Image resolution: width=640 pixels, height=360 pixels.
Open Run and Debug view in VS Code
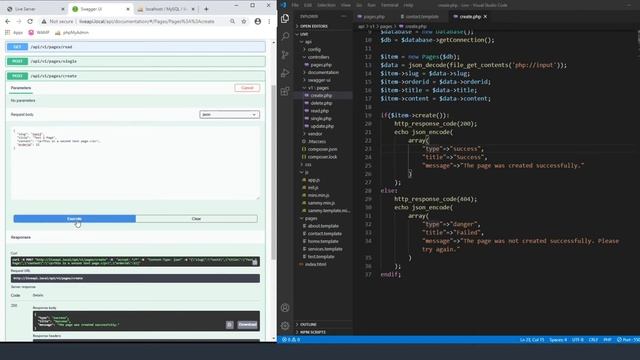tap(285, 73)
